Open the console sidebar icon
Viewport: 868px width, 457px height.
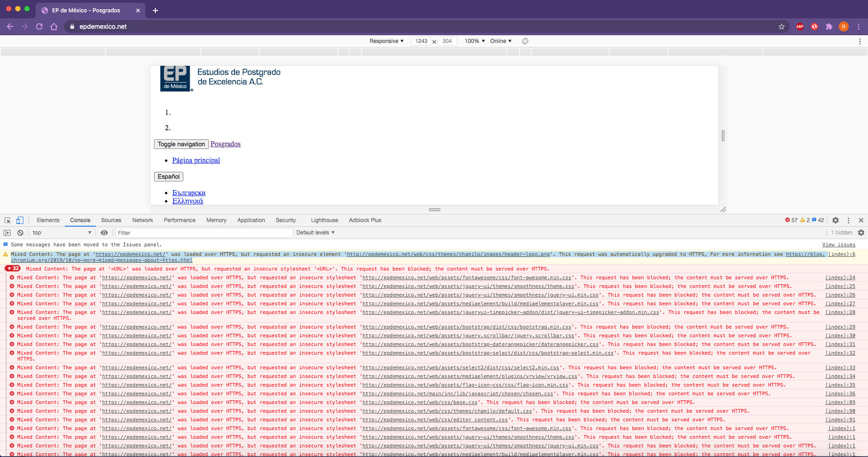coord(7,233)
